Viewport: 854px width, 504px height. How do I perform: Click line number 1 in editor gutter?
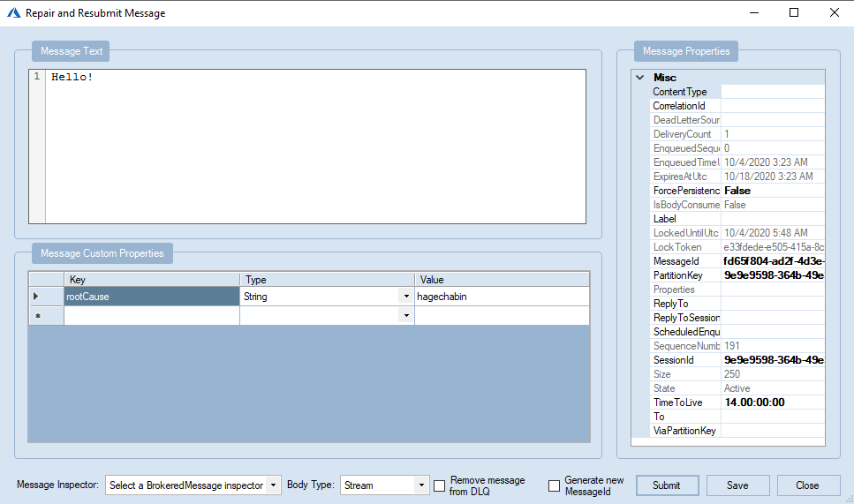tap(37, 76)
